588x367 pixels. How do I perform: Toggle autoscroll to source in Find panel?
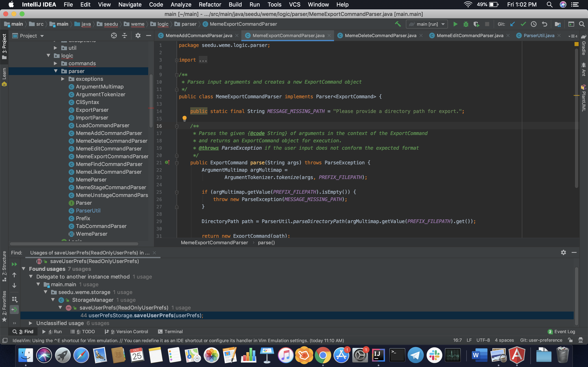(x=14, y=310)
